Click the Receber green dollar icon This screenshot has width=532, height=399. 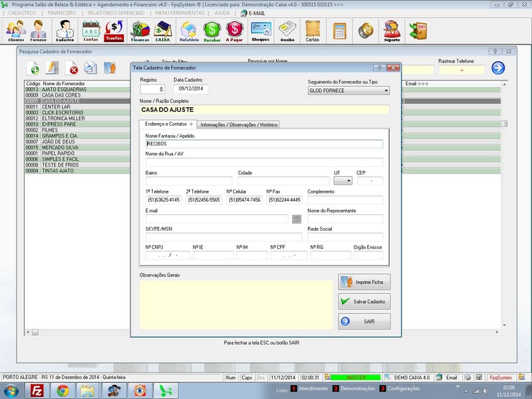pyautogui.click(x=212, y=31)
